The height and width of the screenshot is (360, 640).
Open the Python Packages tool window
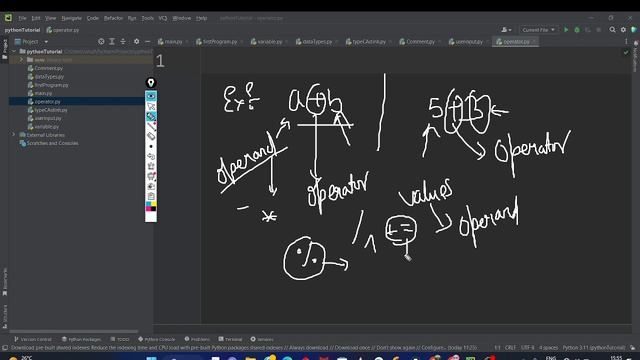82,339
